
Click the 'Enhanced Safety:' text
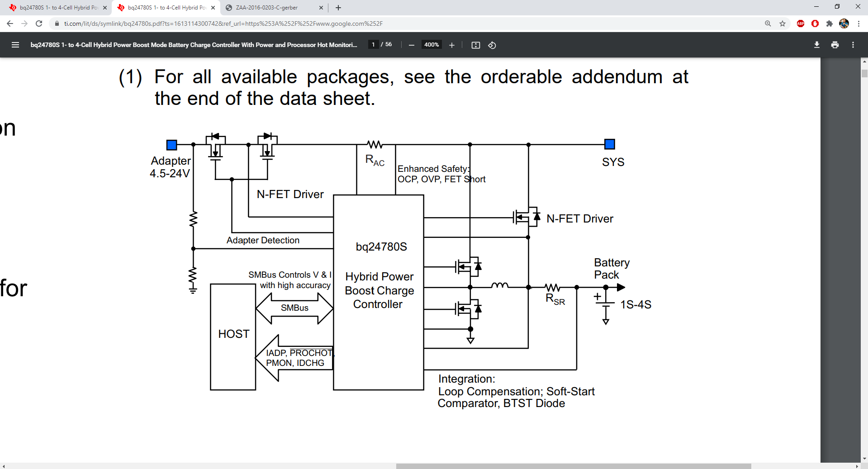pyautogui.click(x=434, y=169)
